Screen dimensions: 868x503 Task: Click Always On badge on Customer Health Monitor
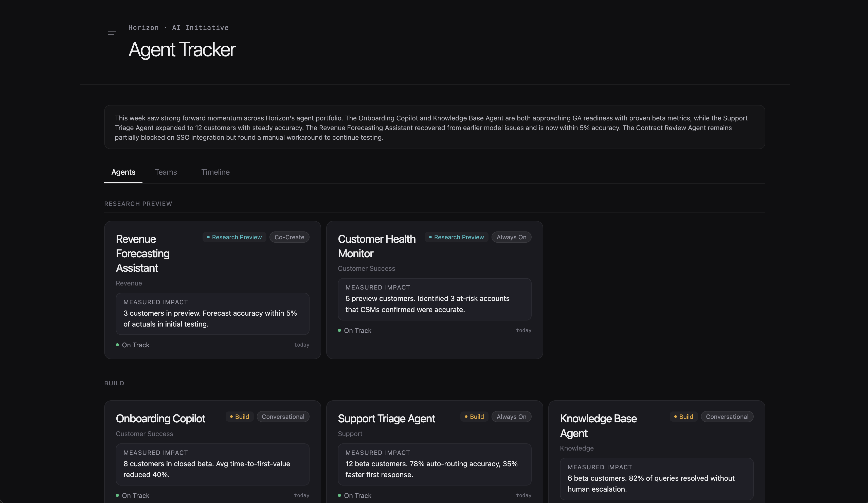[x=511, y=237]
